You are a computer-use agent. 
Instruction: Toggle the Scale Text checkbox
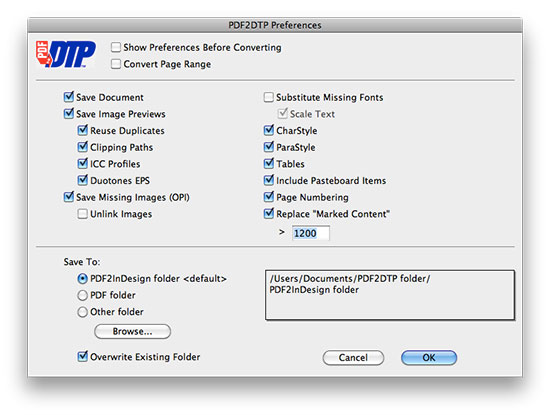point(283,113)
